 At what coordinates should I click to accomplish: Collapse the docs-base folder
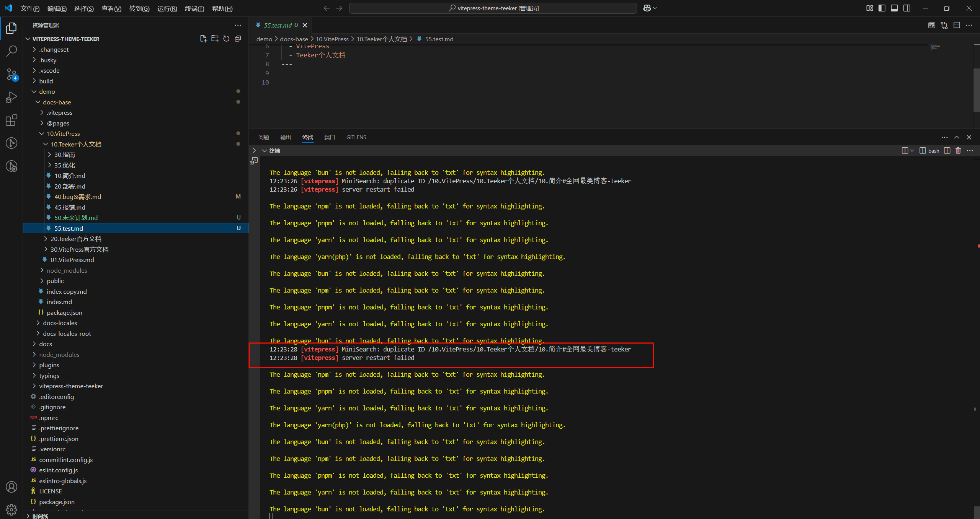pos(38,102)
